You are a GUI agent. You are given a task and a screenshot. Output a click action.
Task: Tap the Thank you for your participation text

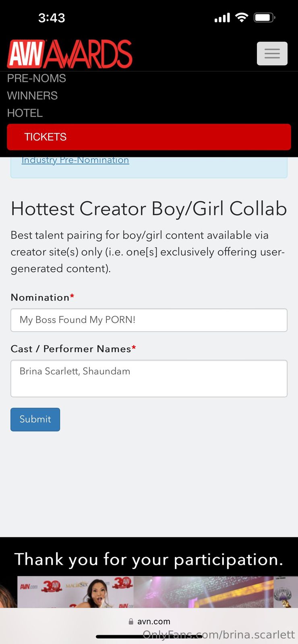(x=149, y=559)
